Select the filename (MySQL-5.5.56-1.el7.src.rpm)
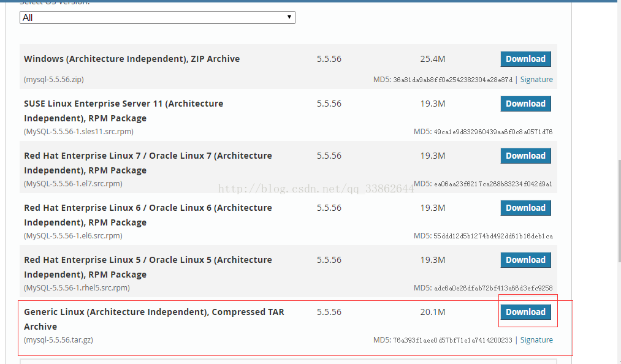The width and height of the screenshot is (621, 364). click(x=73, y=184)
